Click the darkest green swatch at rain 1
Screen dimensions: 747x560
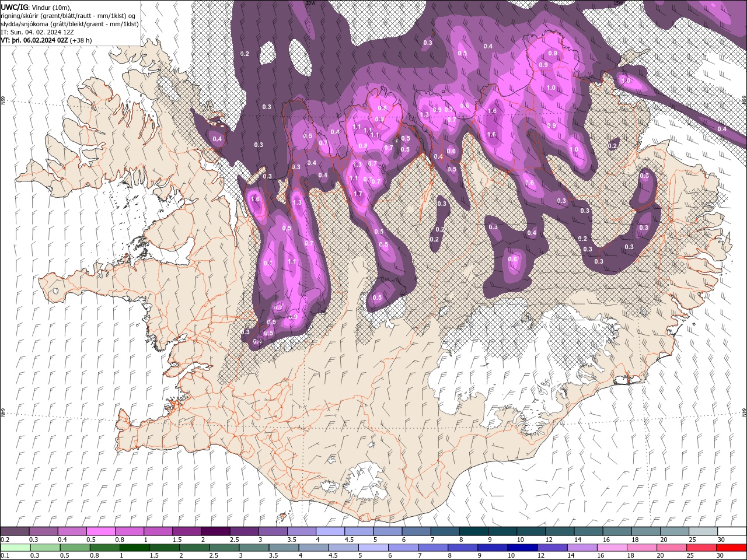click(134, 548)
